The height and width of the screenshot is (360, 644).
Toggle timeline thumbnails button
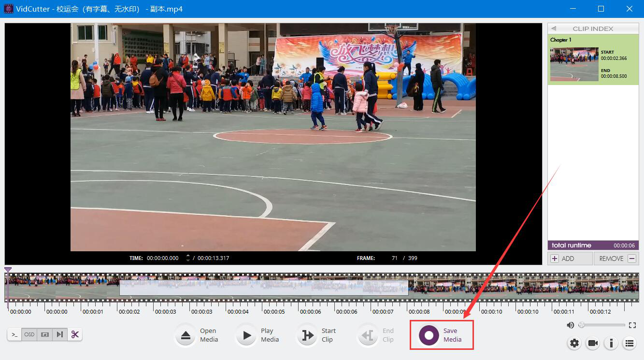[x=45, y=334]
